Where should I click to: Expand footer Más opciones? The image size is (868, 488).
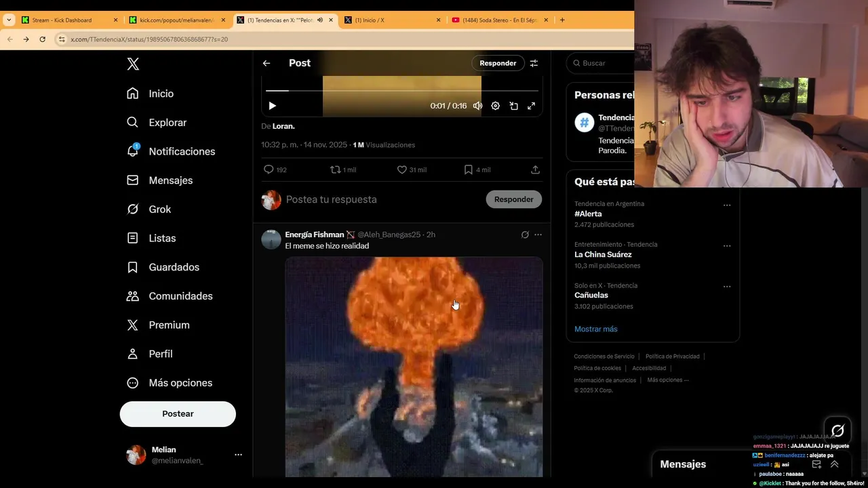[668, 380]
